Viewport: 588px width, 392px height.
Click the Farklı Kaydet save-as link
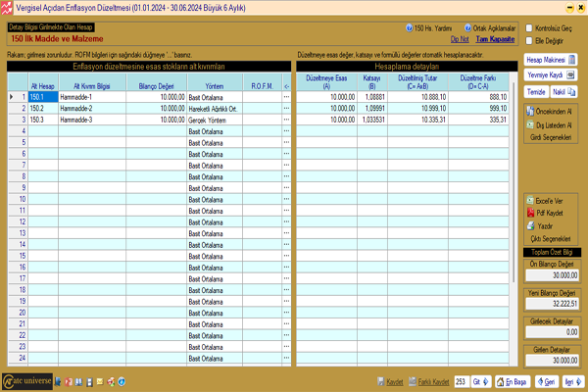tap(428, 382)
